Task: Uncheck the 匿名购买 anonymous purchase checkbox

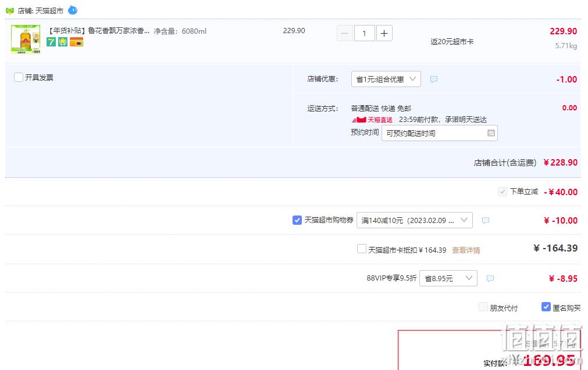Action: click(546, 307)
